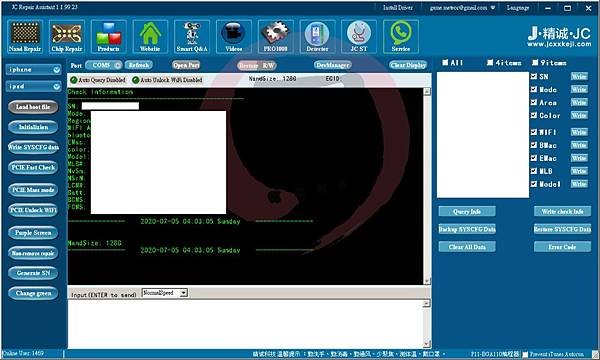Click the Clear All Data button
This screenshot has height=360, width=600.
(x=467, y=247)
